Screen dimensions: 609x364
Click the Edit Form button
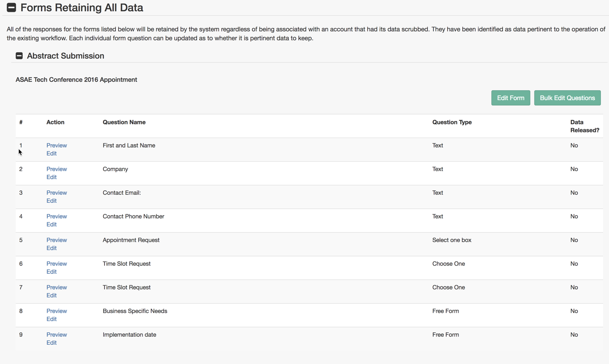pos(510,98)
